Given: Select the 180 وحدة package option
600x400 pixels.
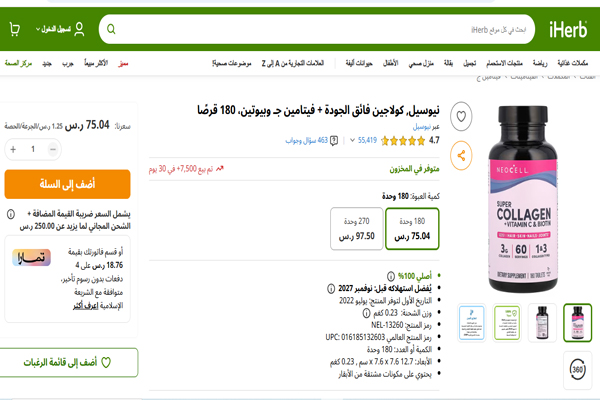Looking at the screenshot, I should coord(412,229).
